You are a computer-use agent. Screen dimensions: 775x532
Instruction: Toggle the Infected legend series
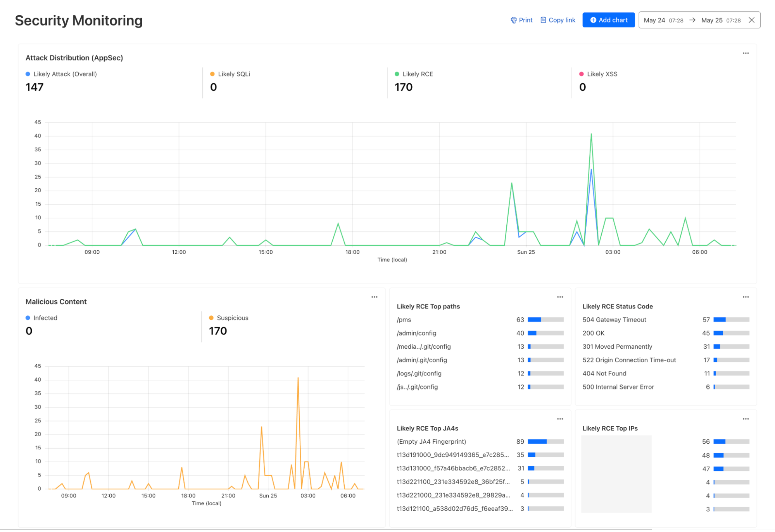(x=41, y=318)
